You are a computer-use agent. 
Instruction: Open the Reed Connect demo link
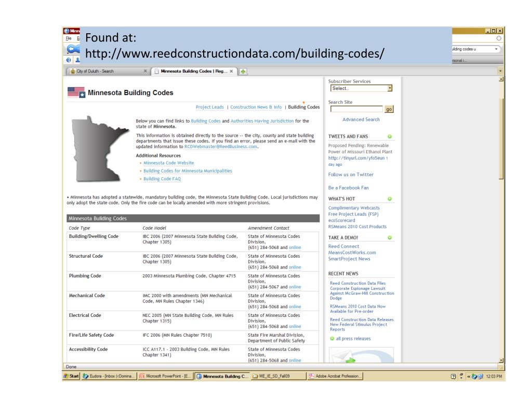point(343,246)
